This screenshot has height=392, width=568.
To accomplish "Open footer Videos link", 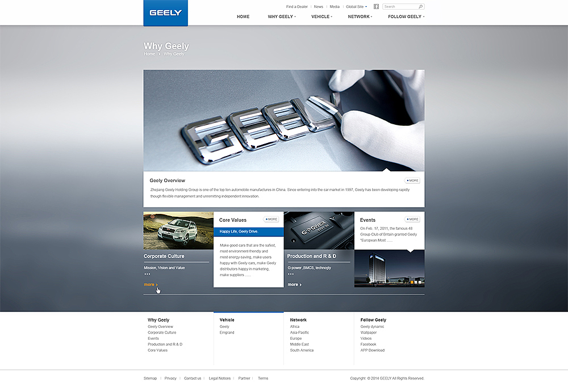I will click(x=366, y=339).
